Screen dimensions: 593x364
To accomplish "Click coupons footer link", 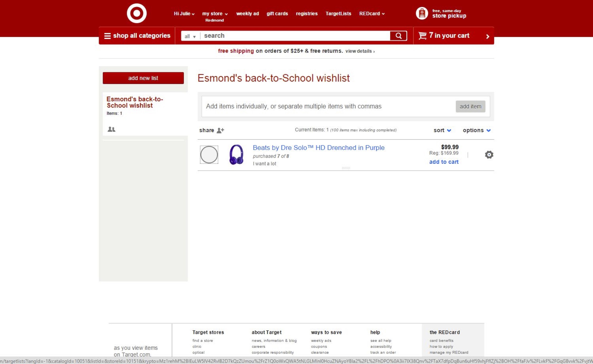I will [x=319, y=346].
